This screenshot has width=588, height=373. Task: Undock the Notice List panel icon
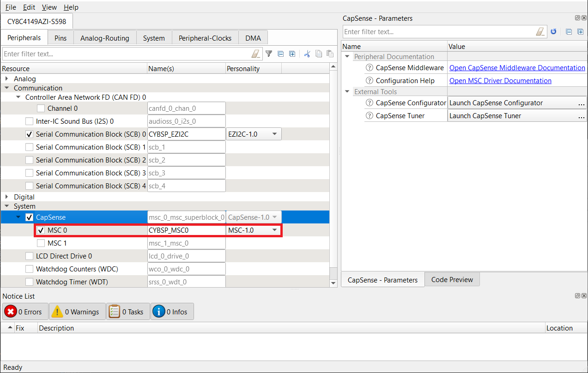[x=577, y=295]
